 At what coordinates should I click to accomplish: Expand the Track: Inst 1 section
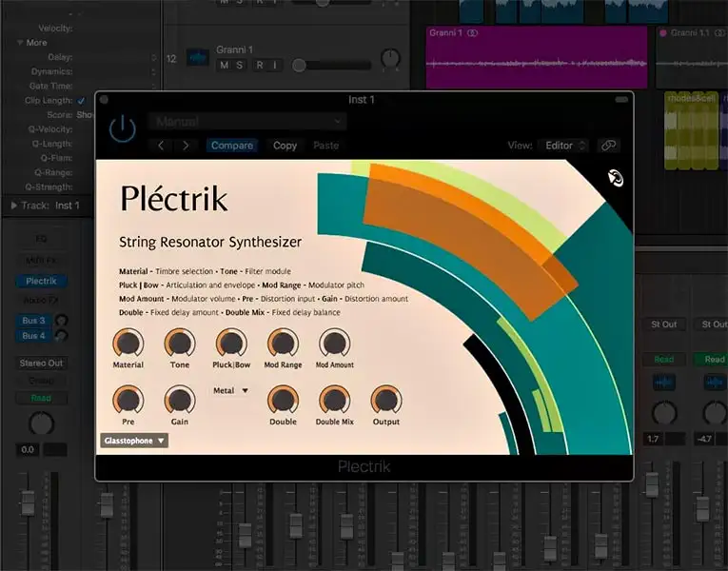14,206
